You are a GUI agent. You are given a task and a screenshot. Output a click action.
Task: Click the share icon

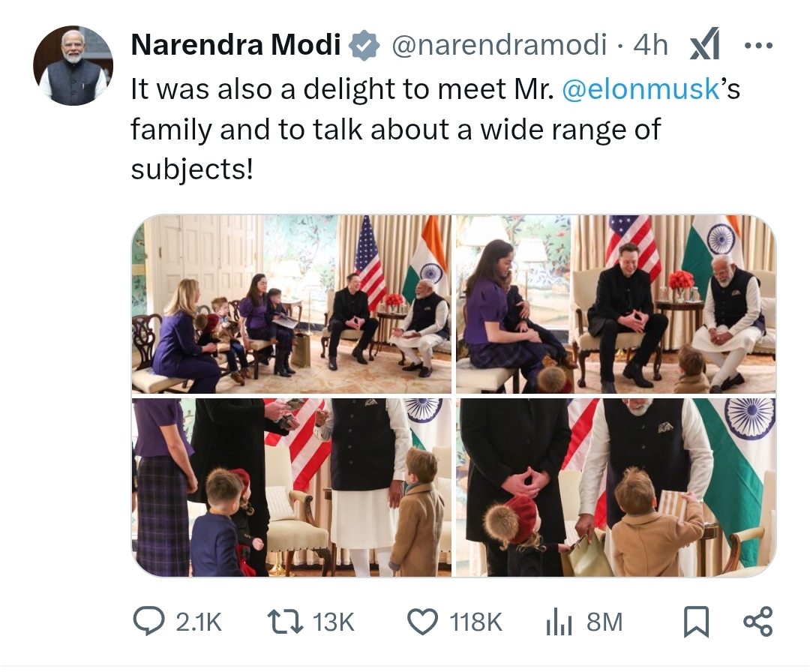757,622
